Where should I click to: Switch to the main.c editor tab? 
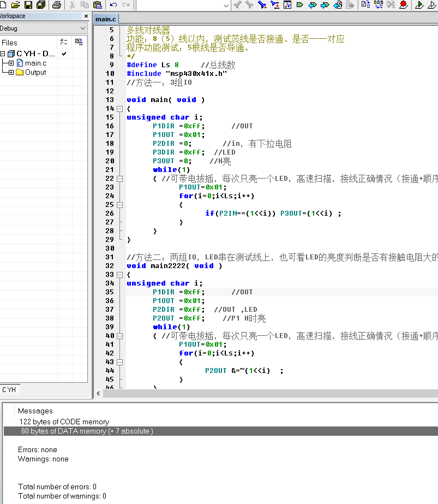point(106,19)
